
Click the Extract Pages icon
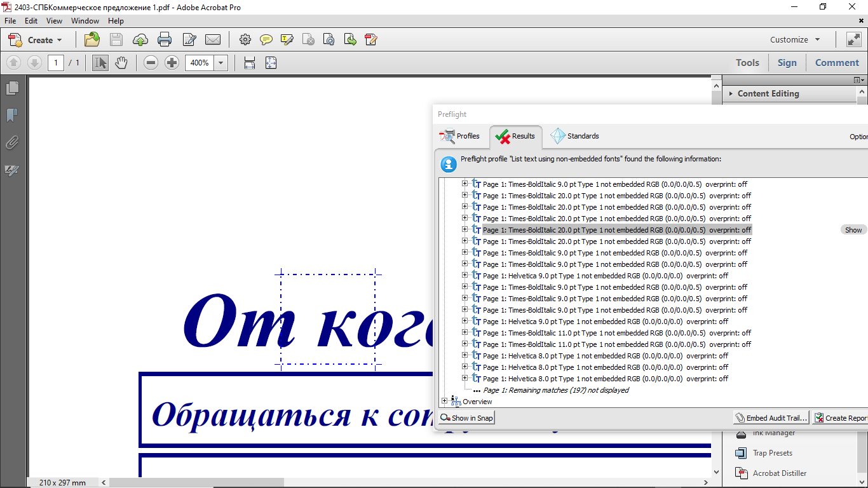[x=350, y=40]
